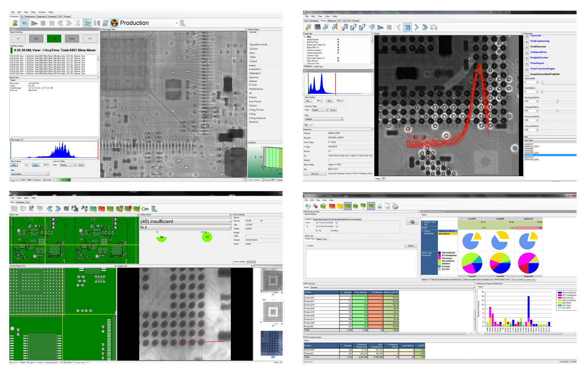Click the pause icon in Tune toolbar
The width and height of the screenshot is (588, 368).
(x=408, y=27)
